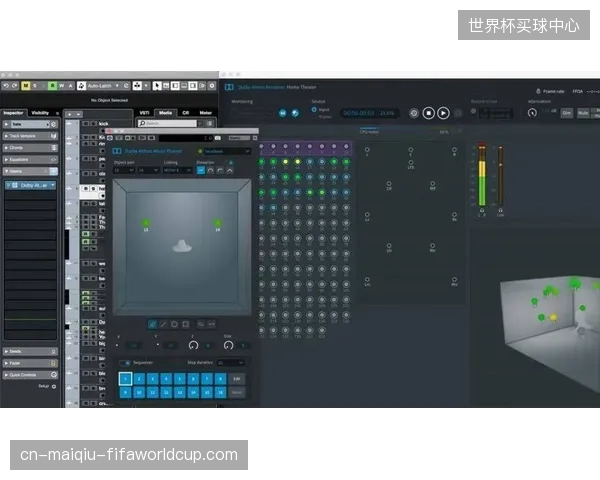Expand the Chords inspector section

[30, 148]
